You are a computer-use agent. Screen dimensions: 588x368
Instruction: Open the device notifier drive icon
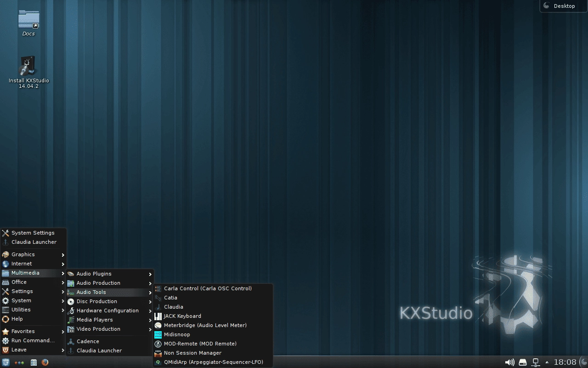click(x=523, y=362)
